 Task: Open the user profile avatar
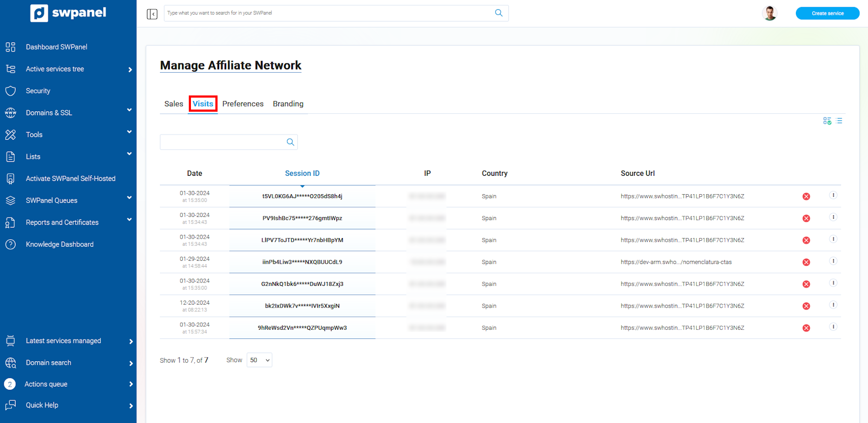(x=769, y=13)
